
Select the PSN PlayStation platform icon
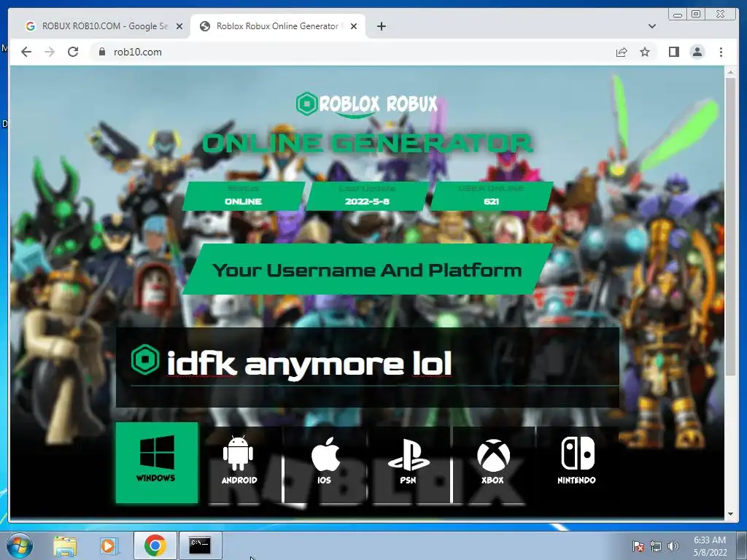pos(409,462)
